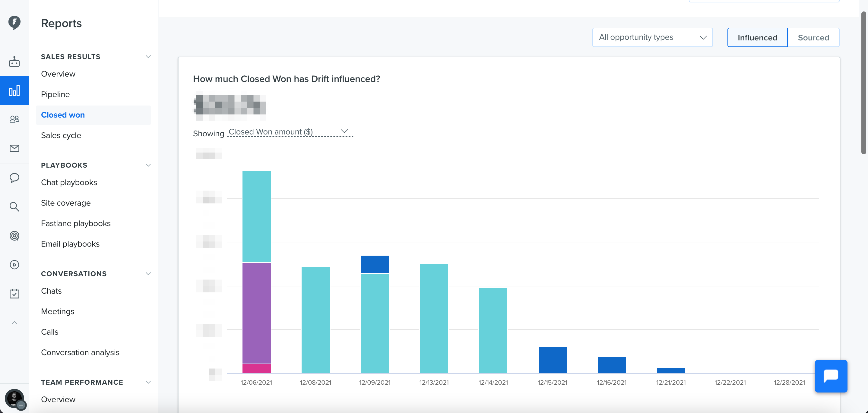Go to Site coverage report
Viewport: 868px width, 413px height.
66,203
